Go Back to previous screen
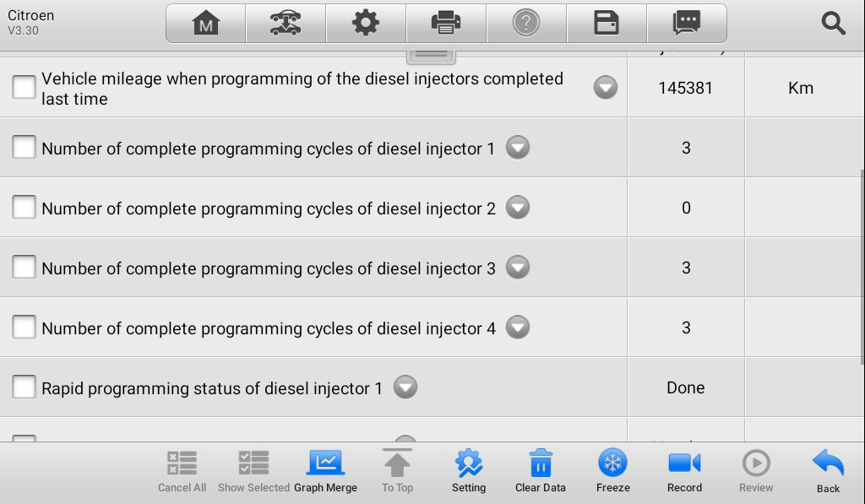 pos(828,471)
